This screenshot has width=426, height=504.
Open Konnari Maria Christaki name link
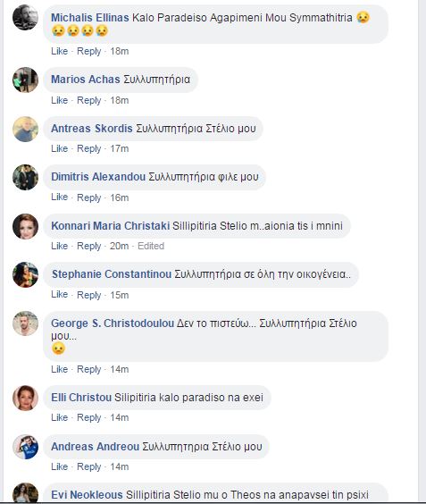[110, 226]
